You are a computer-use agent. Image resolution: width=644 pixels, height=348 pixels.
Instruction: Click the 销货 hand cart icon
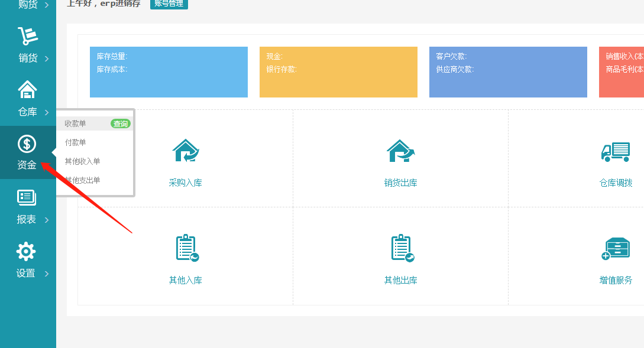pyautogui.click(x=27, y=36)
